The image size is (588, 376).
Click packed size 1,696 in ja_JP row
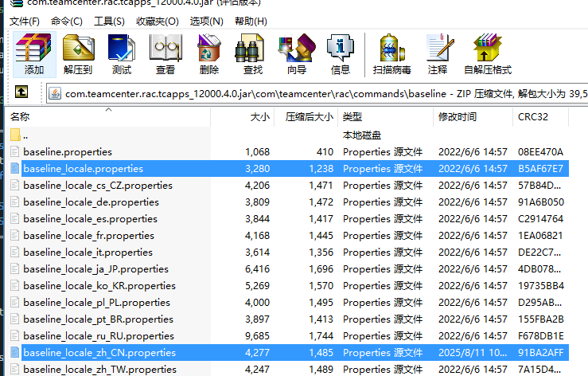(321, 269)
